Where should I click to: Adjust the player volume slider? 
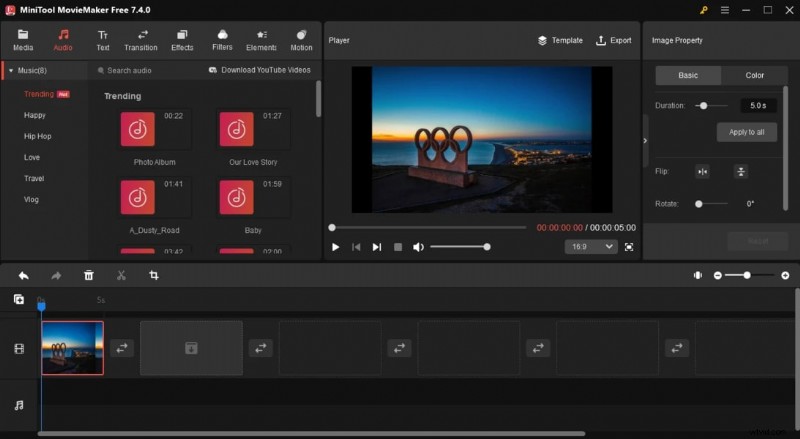coord(460,247)
